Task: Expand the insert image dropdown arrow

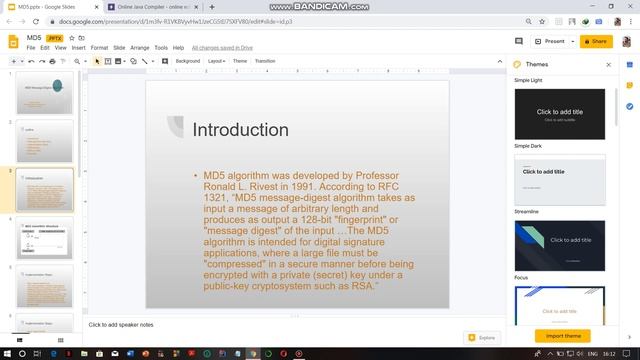Action: coord(124,61)
